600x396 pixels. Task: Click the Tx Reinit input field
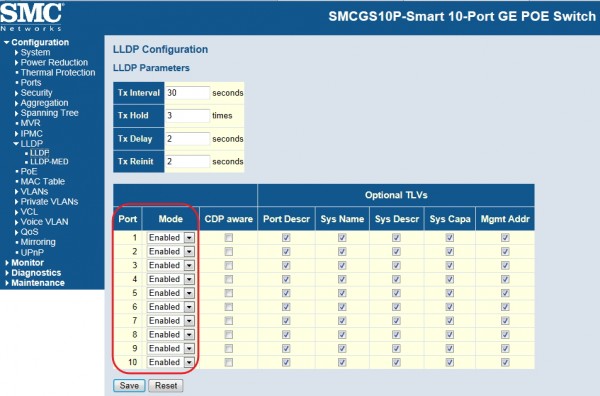coord(188,161)
